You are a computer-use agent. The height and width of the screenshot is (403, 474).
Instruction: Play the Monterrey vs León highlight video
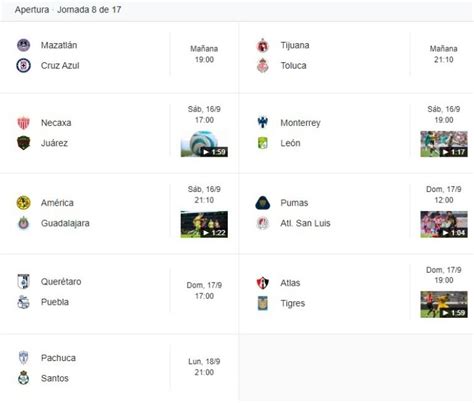point(444,144)
